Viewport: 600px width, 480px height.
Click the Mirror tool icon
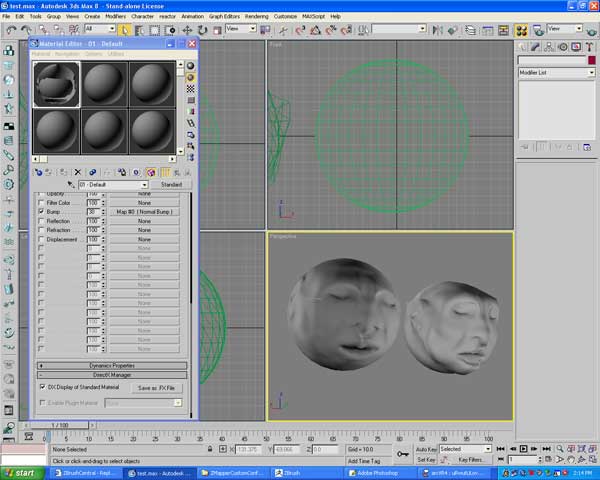coord(437,30)
